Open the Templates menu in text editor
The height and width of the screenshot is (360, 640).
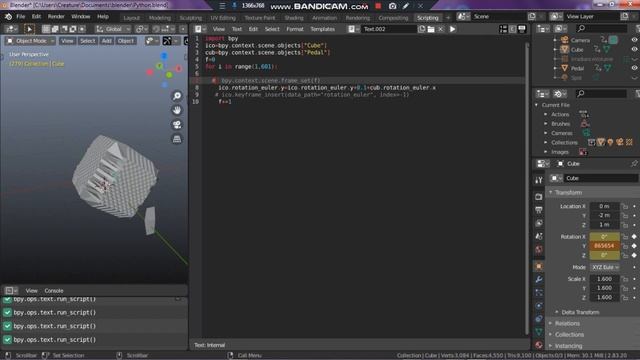pyautogui.click(x=322, y=29)
